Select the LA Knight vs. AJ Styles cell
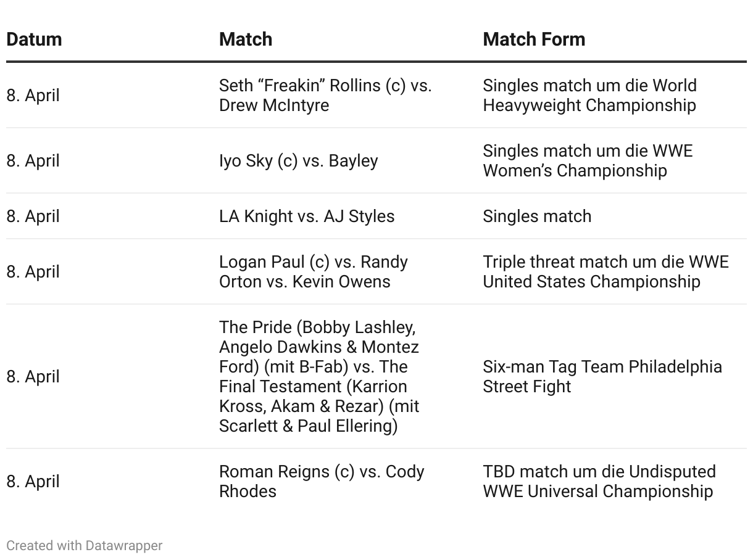The width and height of the screenshot is (753, 560). tap(307, 216)
